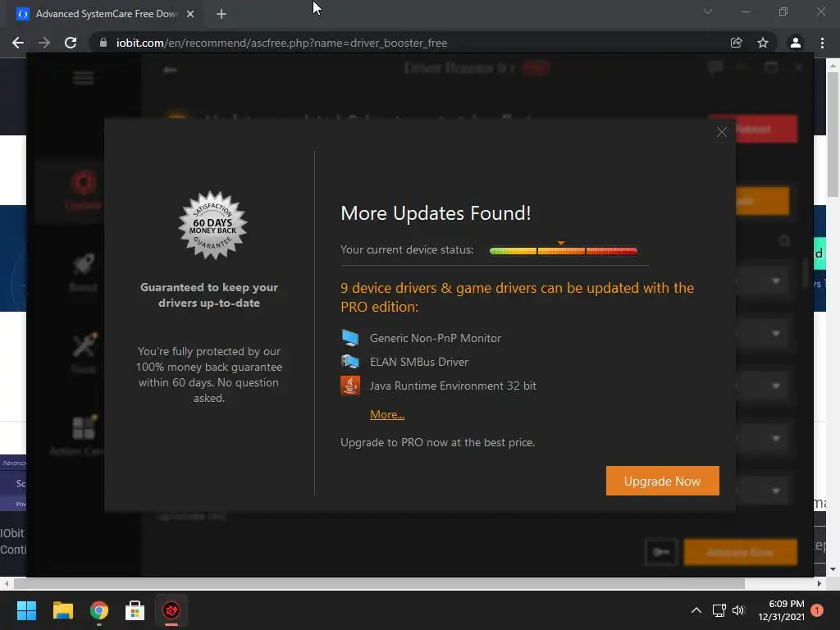Image resolution: width=840 pixels, height=630 pixels.
Task: Click the site lock icon
Action: pyautogui.click(x=103, y=43)
